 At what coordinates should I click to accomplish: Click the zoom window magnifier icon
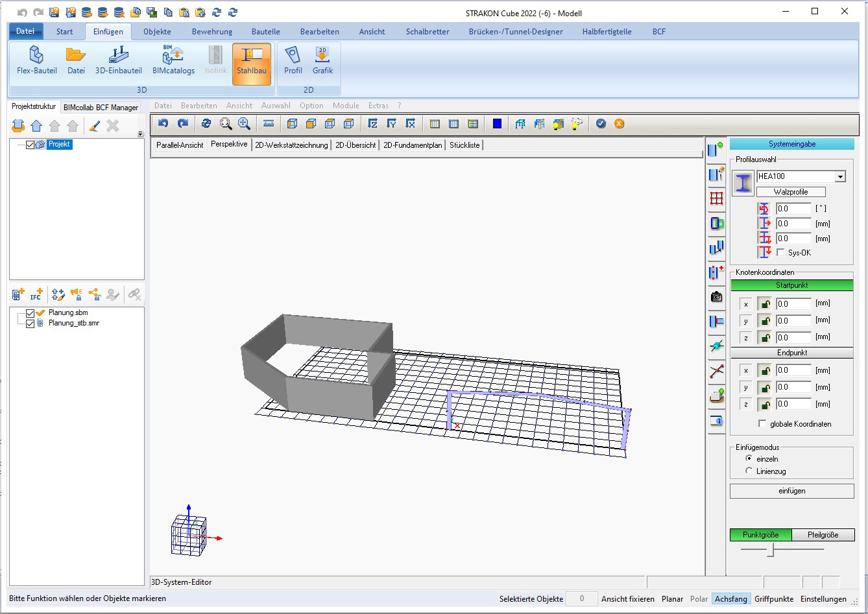coord(225,124)
